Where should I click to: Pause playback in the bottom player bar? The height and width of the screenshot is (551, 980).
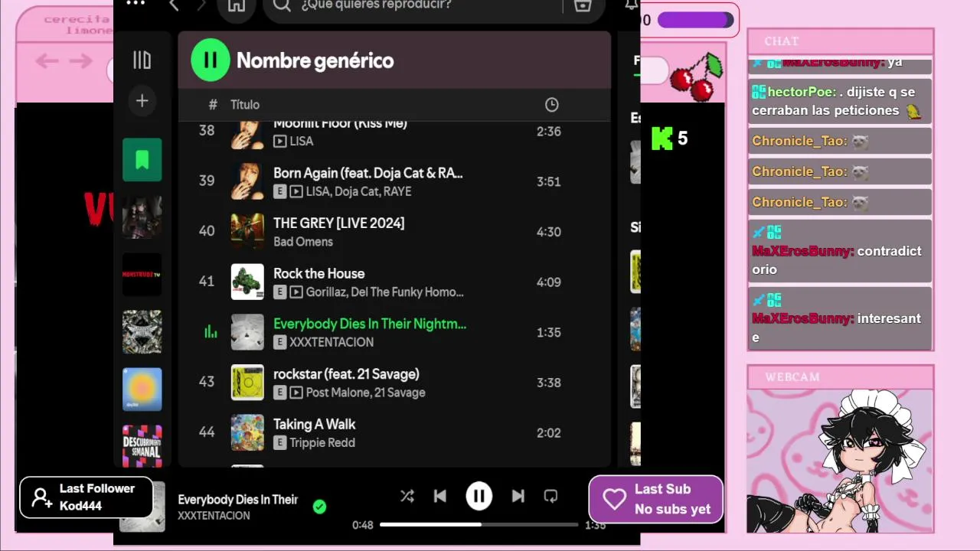(x=479, y=497)
